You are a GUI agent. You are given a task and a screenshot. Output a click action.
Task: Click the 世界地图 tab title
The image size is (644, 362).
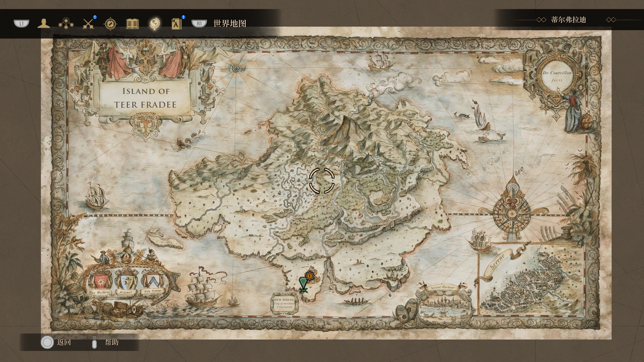click(x=229, y=24)
